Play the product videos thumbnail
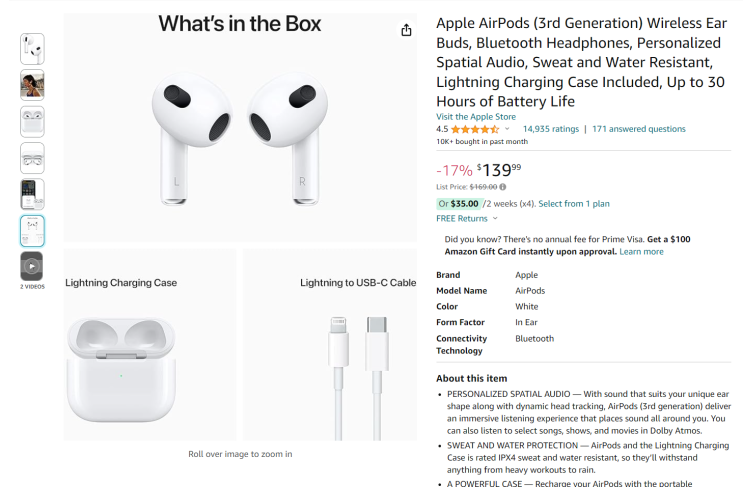This screenshot has height=487, width=743. click(32, 266)
